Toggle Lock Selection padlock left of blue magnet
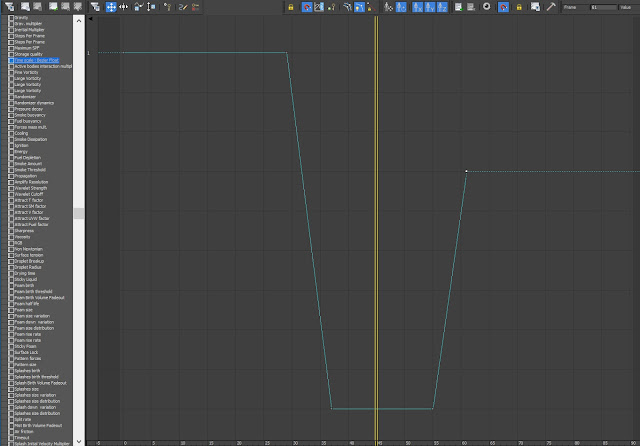This screenshot has height=446, width=640. pyautogui.click(x=291, y=7)
